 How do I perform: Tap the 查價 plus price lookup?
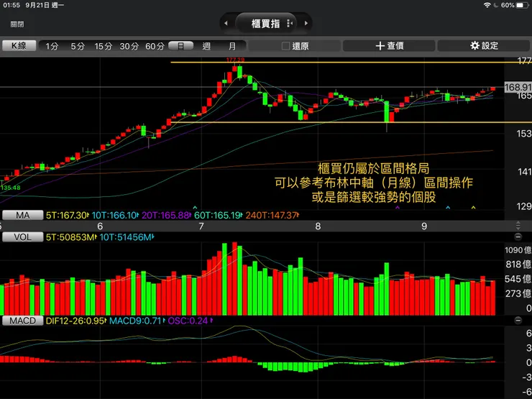pos(389,45)
